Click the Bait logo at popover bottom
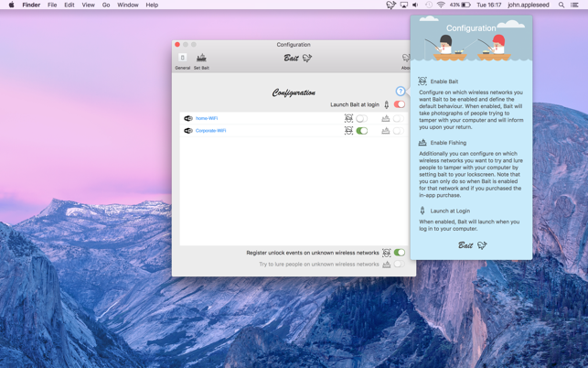 (x=472, y=245)
